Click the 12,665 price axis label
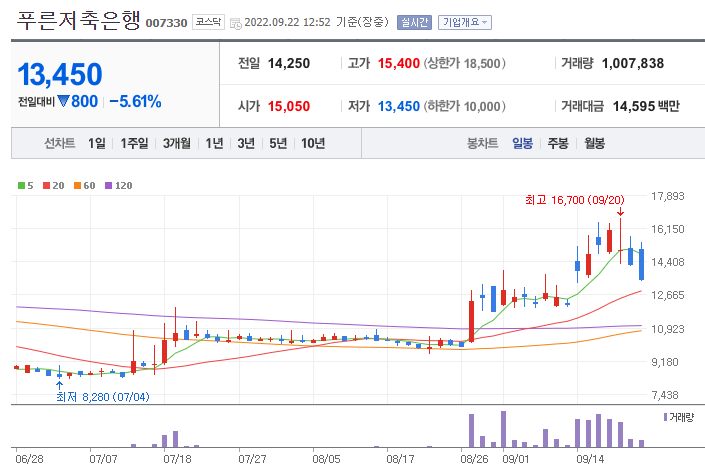Screen dimensions: 705x471 (668, 295)
